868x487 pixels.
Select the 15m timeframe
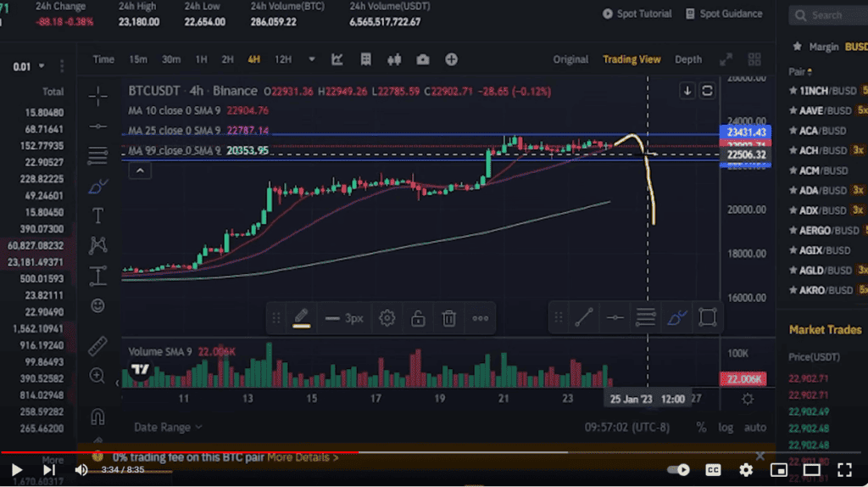(138, 59)
